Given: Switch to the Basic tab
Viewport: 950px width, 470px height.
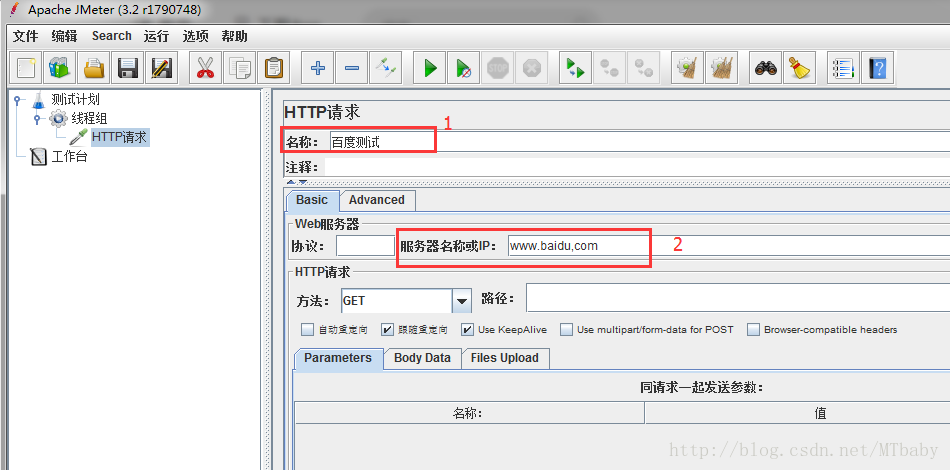Looking at the screenshot, I should tap(311, 200).
